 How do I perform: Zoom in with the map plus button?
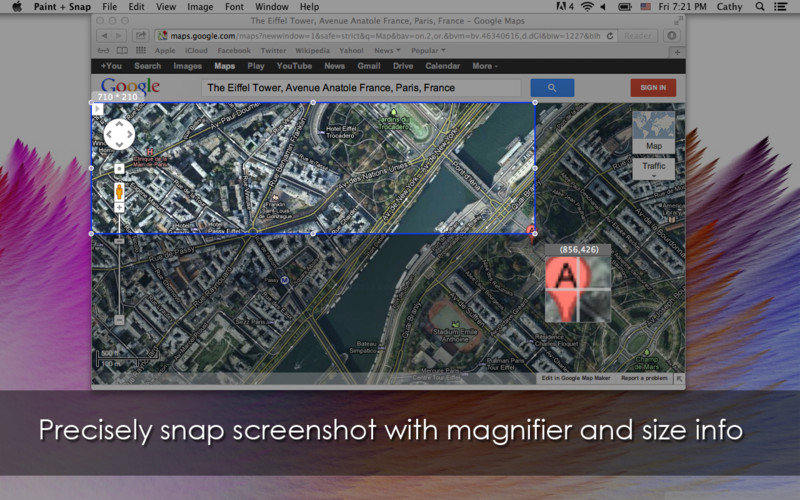coord(119,208)
